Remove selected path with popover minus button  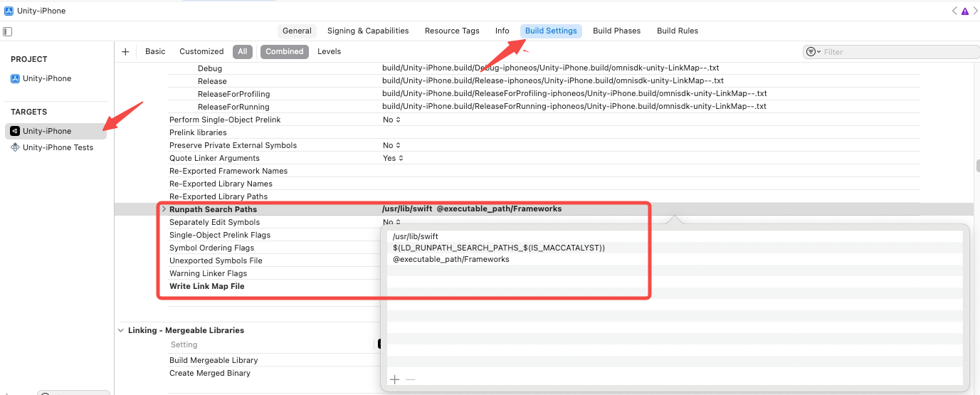(410, 379)
